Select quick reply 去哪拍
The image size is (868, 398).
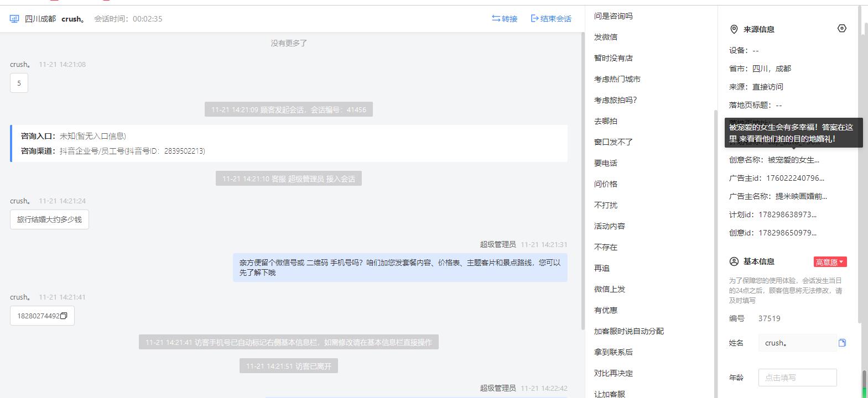coord(606,121)
